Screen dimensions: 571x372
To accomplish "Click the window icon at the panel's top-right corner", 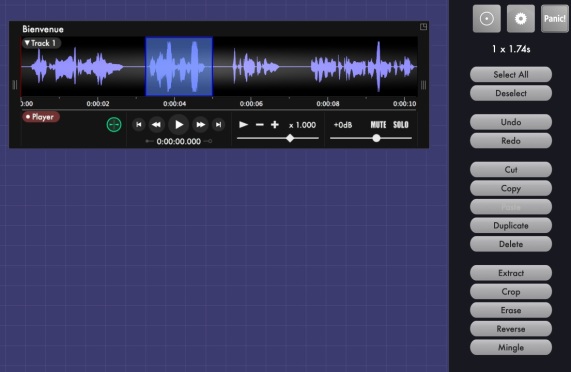I will click(x=423, y=27).
